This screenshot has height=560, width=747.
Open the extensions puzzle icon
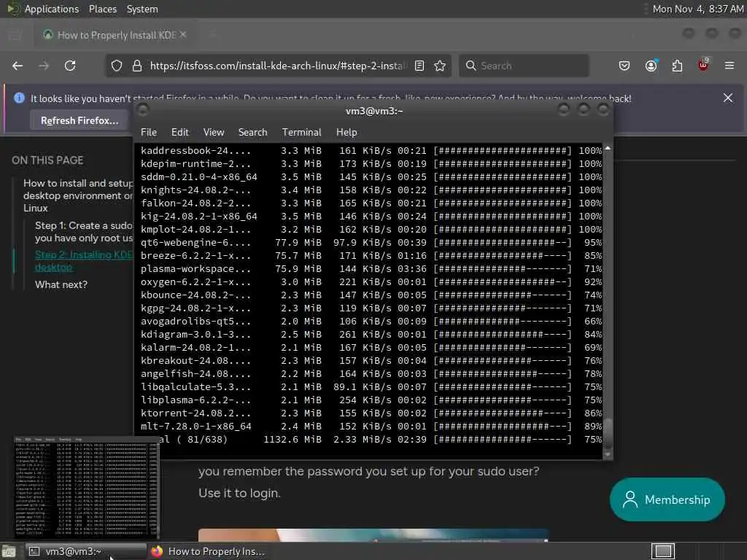pyautogui.click(x=677, y=66)
